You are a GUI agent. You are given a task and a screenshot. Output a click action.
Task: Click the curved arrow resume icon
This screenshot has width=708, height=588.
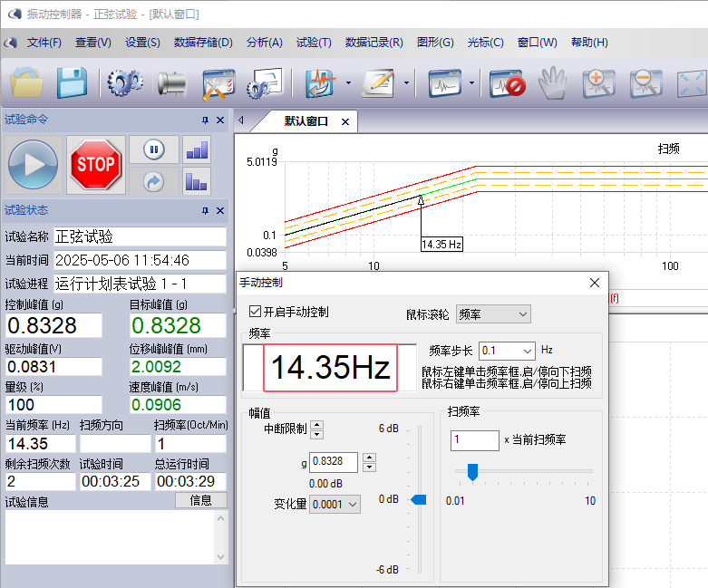click(153, 182)
